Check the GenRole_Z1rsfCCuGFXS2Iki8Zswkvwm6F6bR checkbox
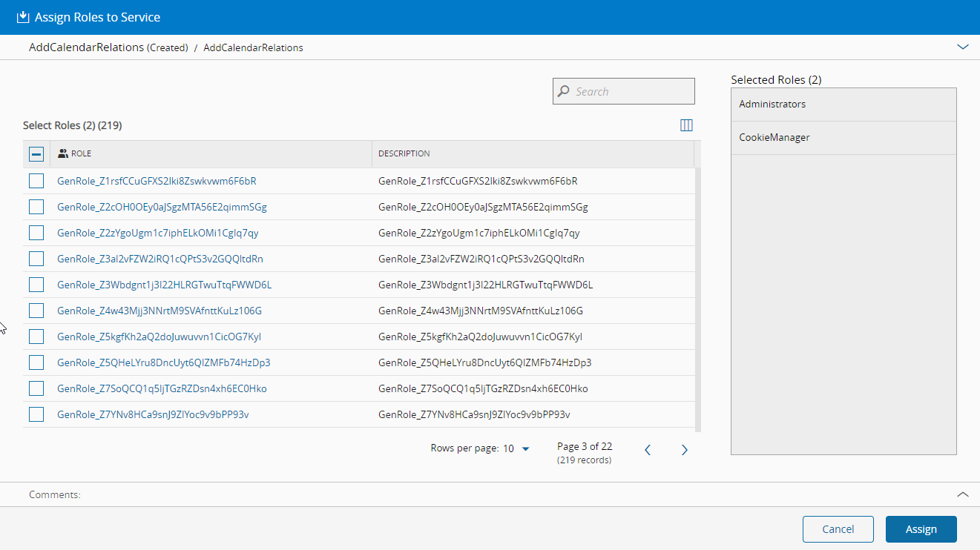Viewport: 980px width, 550px height. click(36, 181)
